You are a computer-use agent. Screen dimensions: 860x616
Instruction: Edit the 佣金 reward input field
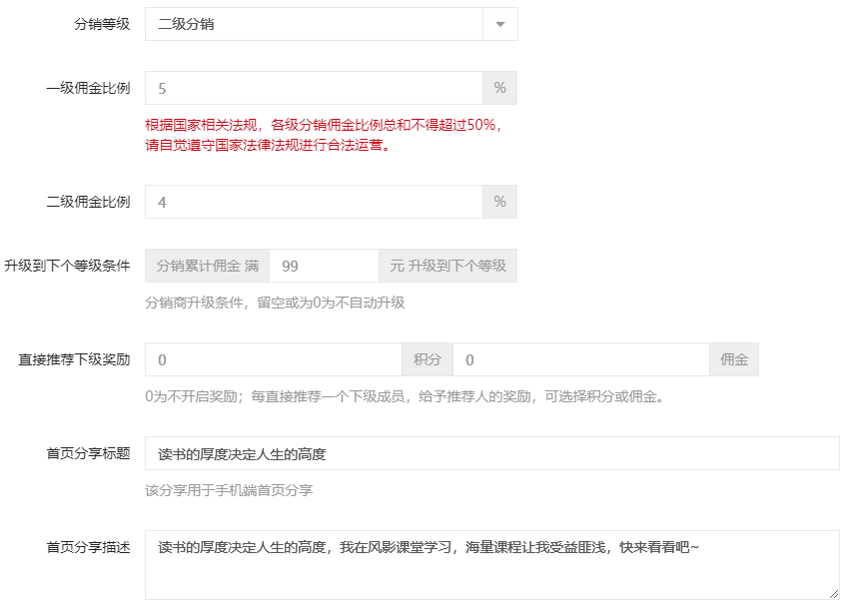pos(581,359)
